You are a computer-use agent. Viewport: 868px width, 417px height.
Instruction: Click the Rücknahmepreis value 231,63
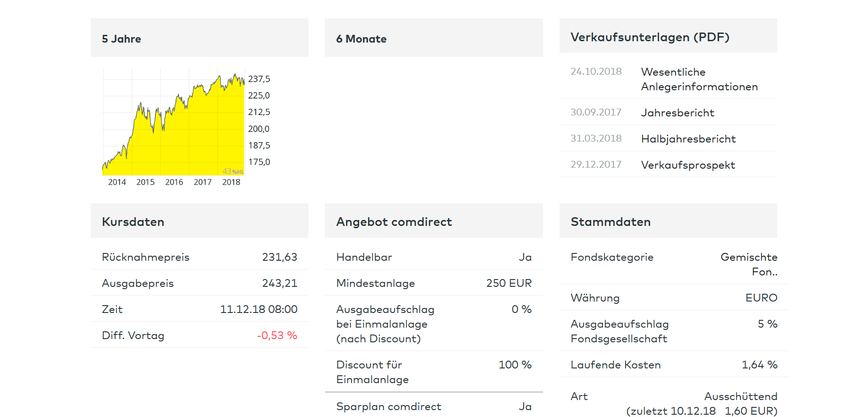tap(280, 257)
